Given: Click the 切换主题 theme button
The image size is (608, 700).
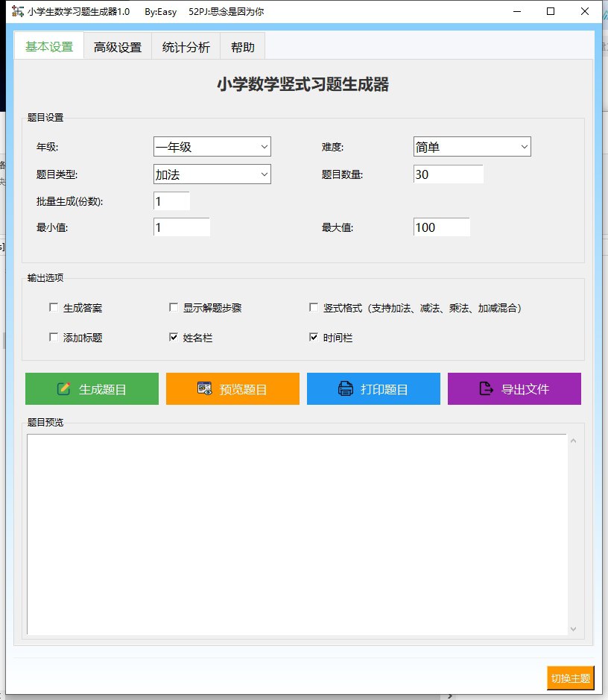Looking at the screenshot, I should pyautogui.click(x=570, y=678).
